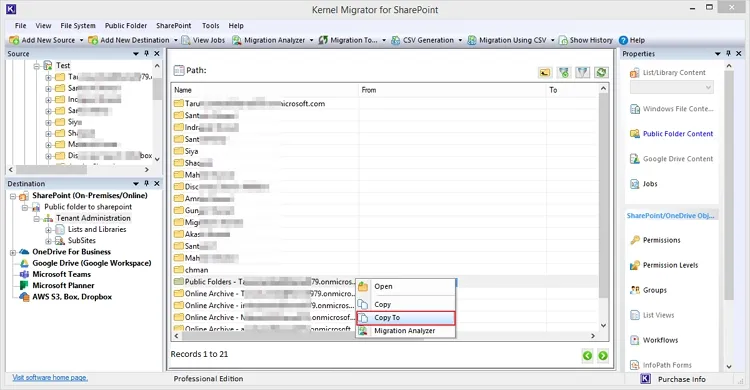Collapse the Public folder to sharepoint node
Viewport: 750px width, 390px height.
25,208
